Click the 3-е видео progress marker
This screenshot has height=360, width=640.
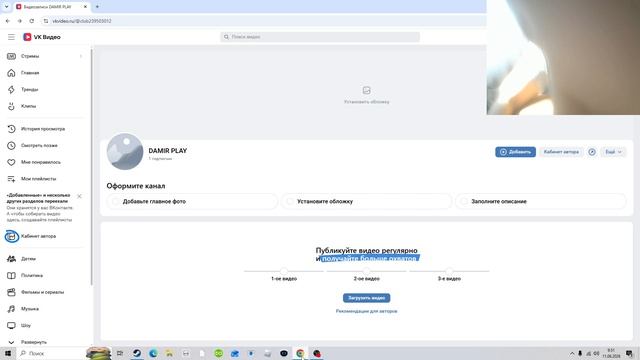click(449, 271)
